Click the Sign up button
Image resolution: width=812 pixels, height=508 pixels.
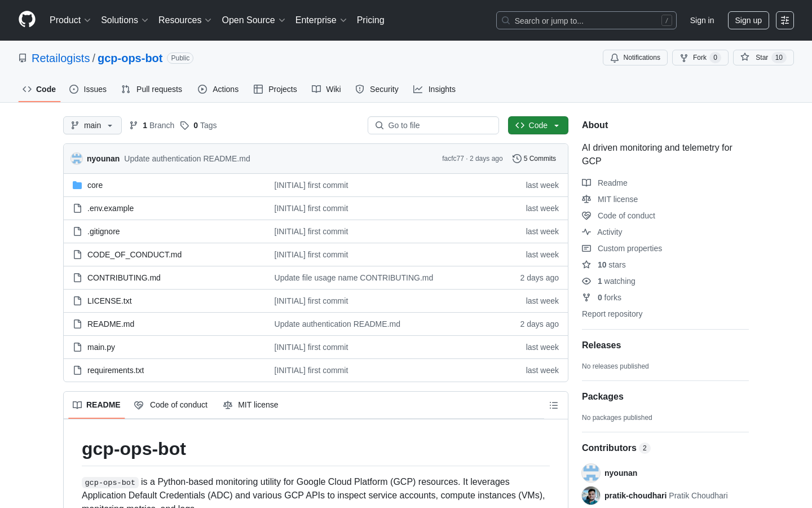click(x=748, y=20)
